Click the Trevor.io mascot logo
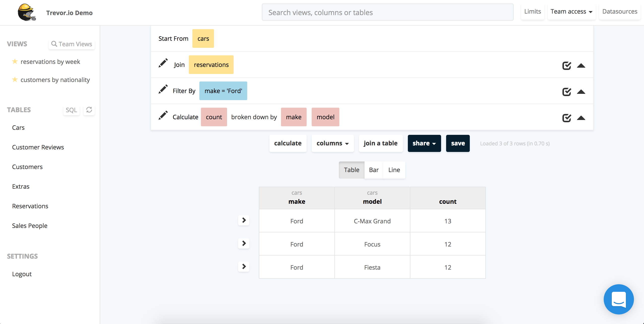The width and height of the screenshot is (644, 324). pos(27,12)
